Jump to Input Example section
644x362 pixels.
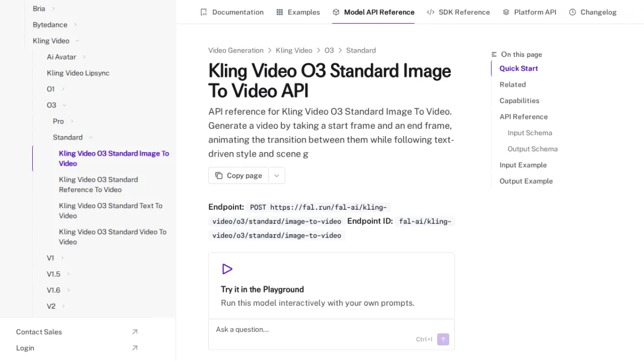tap(523, 165)
